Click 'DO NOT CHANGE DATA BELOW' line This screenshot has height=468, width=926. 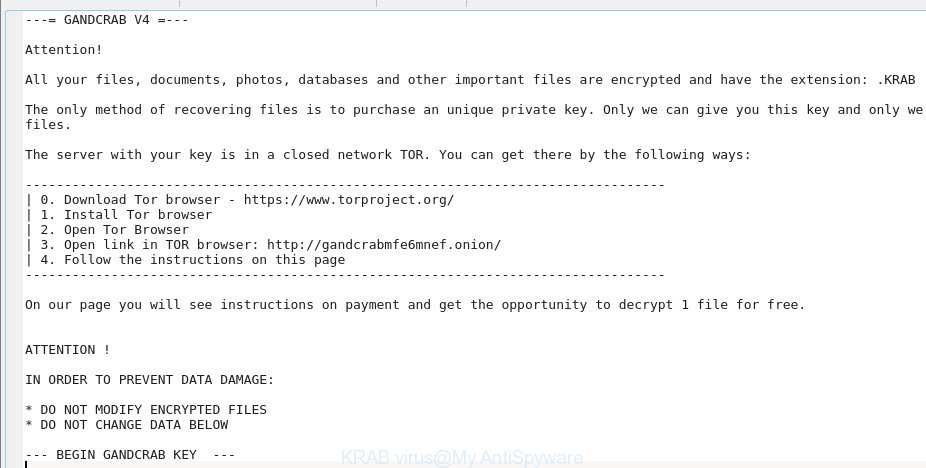tap(126, 425)
